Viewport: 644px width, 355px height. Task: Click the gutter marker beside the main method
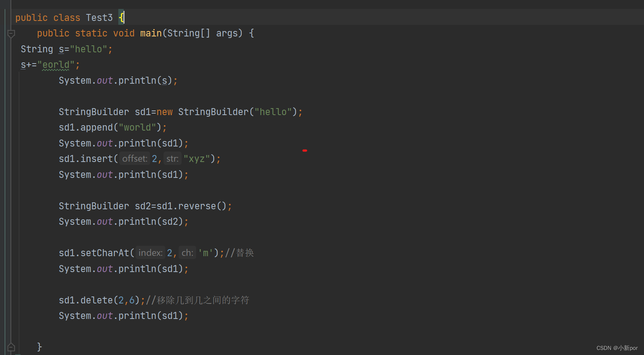[x=11, y=33]
